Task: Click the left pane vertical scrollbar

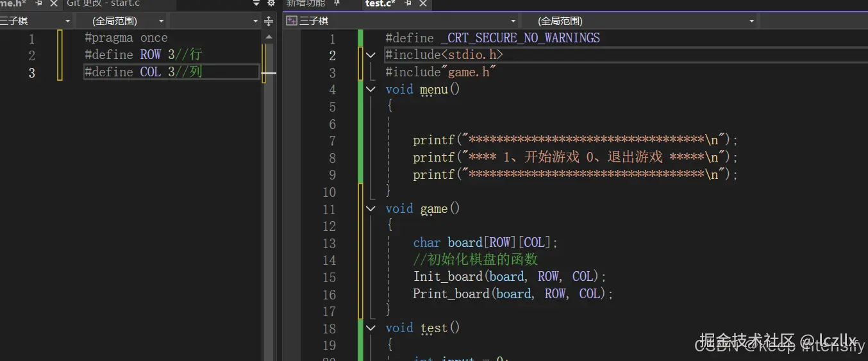Action: pyautogui.click(x=269, y=192)
